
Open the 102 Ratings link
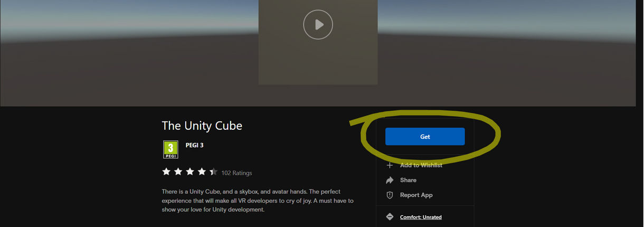(x=236, y=173)
